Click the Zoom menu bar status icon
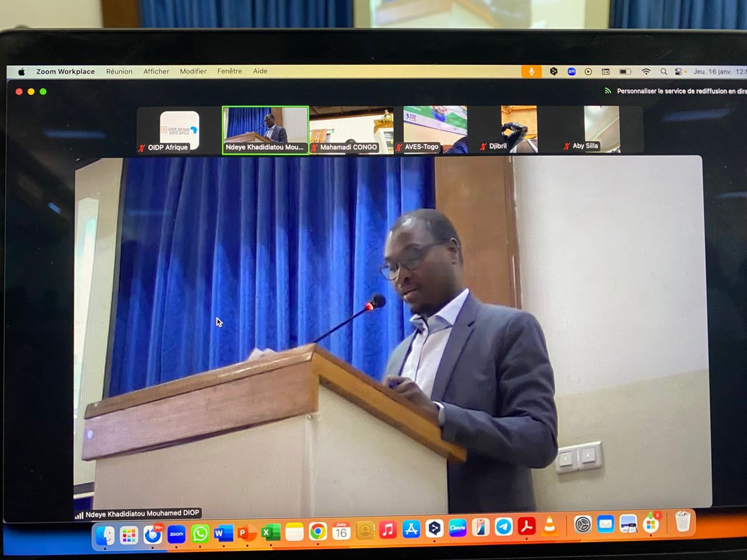 (x=572, y=72)
